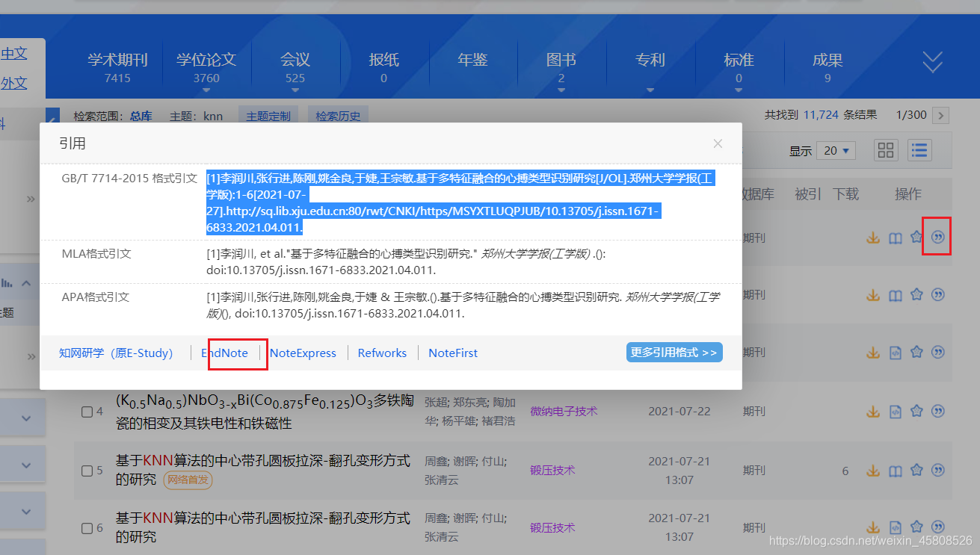Click the 主题定制 button
This screenshot has width=980, height=555.
268,116
